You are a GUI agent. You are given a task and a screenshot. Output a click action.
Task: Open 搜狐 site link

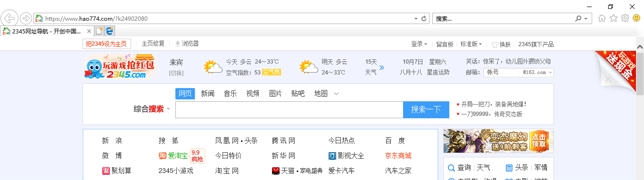click(x=168, y=140)
